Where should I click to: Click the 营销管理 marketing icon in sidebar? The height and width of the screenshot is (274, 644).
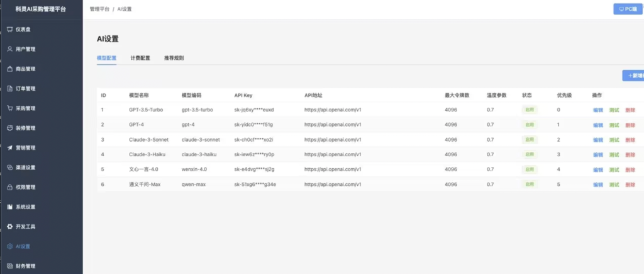pos(9,148)
